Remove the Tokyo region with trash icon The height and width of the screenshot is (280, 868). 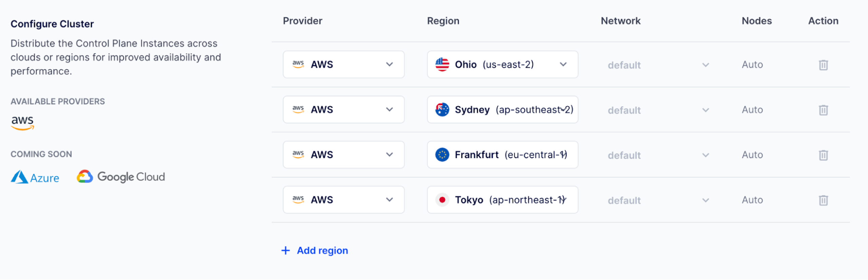tap(823, 200)
